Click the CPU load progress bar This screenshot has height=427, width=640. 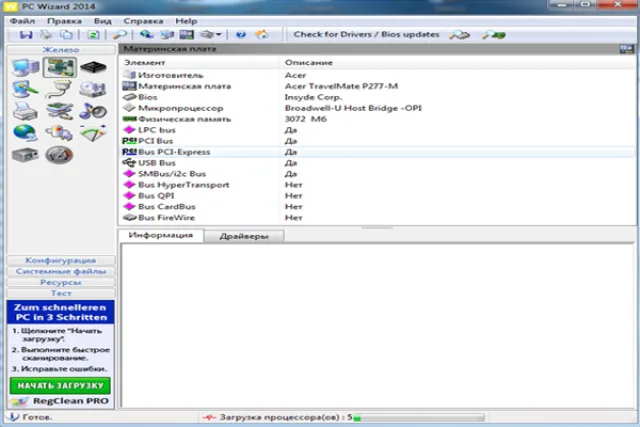tap(419, 418)
